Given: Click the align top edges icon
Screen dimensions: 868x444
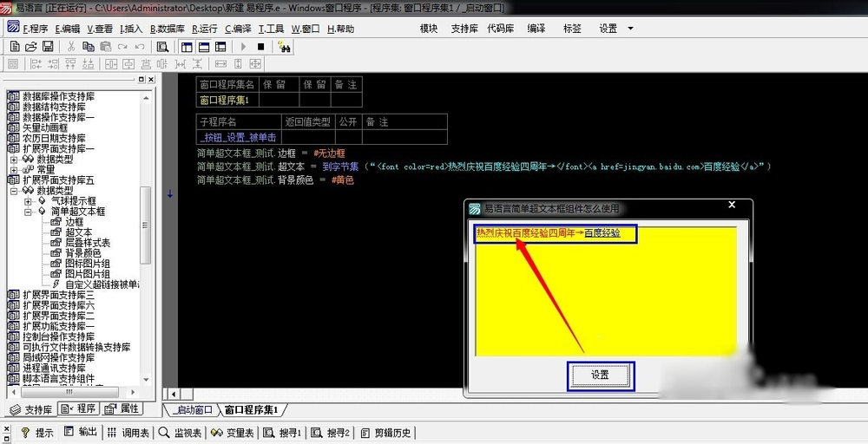Looking at the screenshot, I should coord(70,64).
